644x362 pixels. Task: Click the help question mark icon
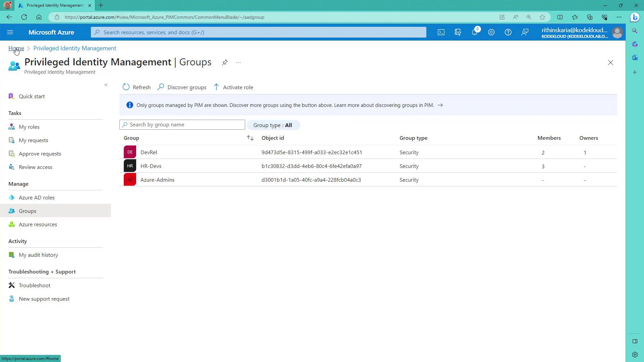(x=508, y=32)
